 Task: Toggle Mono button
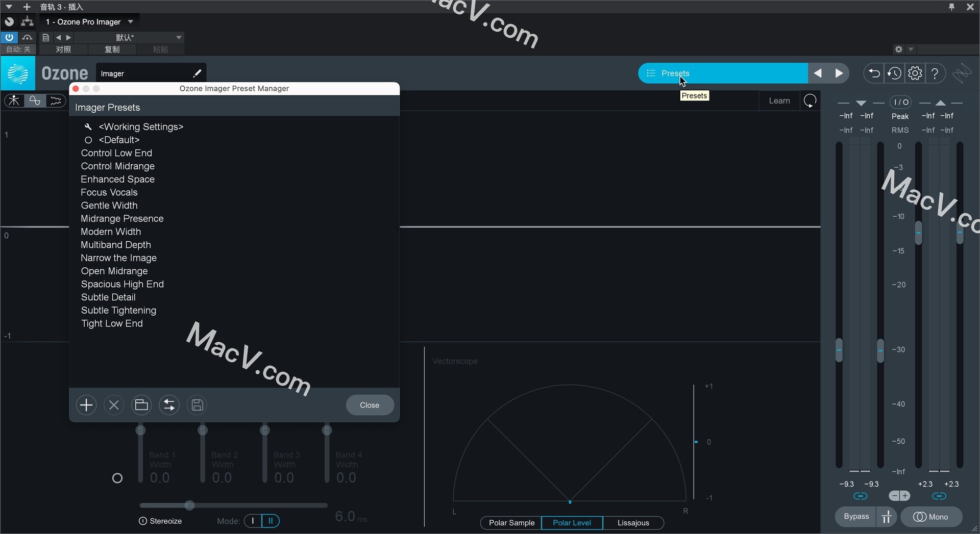[931, 517]
